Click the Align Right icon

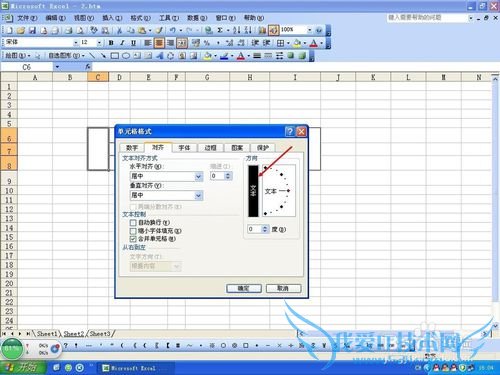[x=171, y=43]
